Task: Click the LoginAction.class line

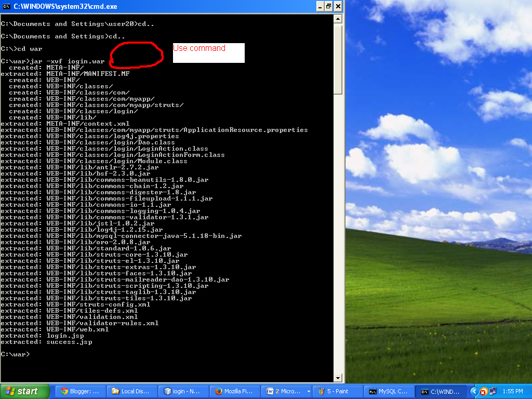Action: 104,149
